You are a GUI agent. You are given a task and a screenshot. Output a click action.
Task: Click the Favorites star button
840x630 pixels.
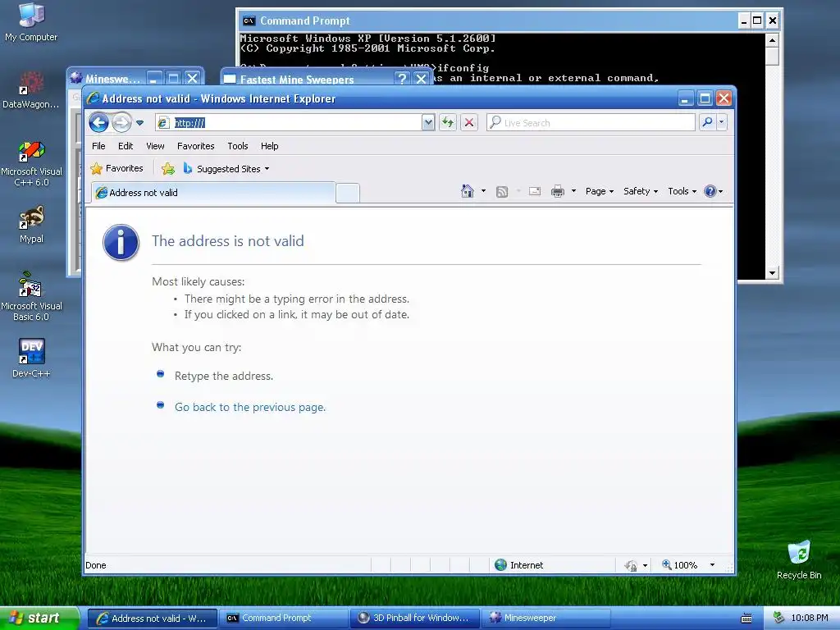(x=116, y=168)
